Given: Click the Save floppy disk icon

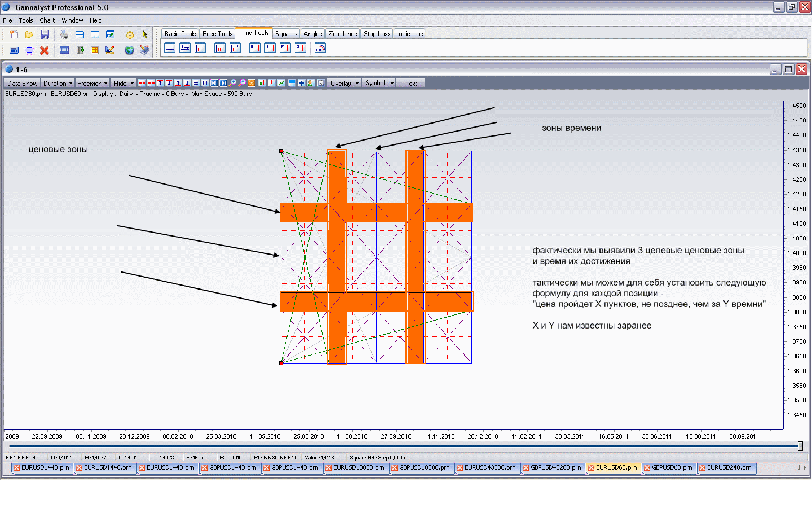Looking at the screenshot, I should [x=45, y=34].
